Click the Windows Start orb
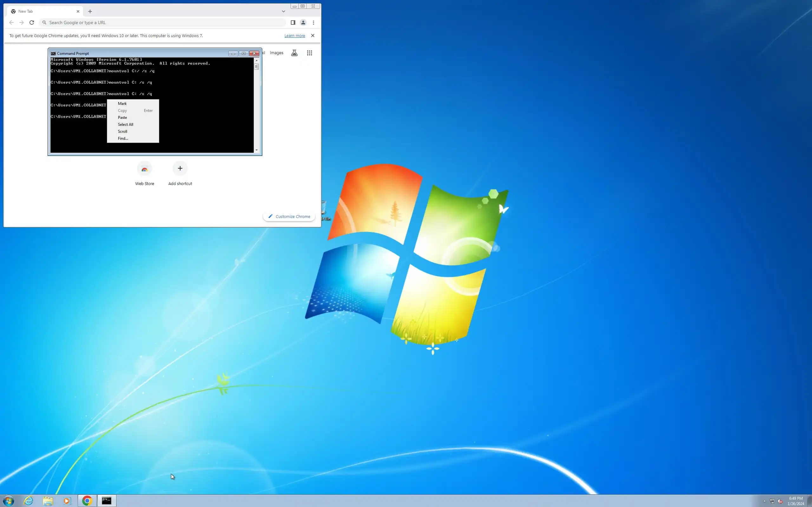 coord(9,501)
